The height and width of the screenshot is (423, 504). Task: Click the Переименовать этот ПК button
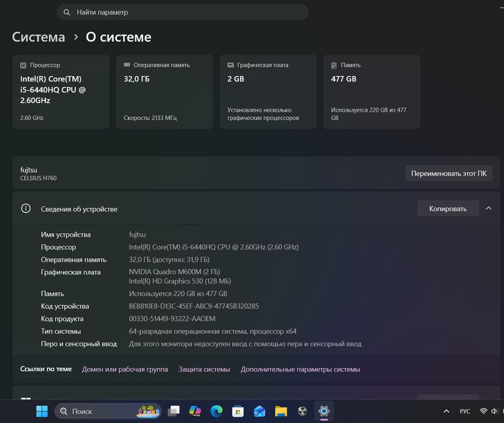pyautogui.click(x=448, y=173)
